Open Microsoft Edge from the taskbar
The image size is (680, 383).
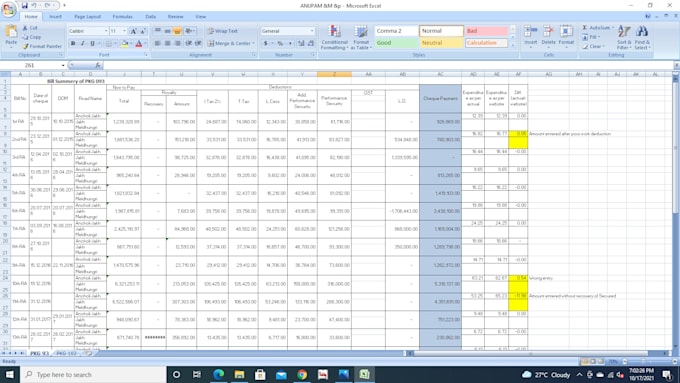(218, 374)
